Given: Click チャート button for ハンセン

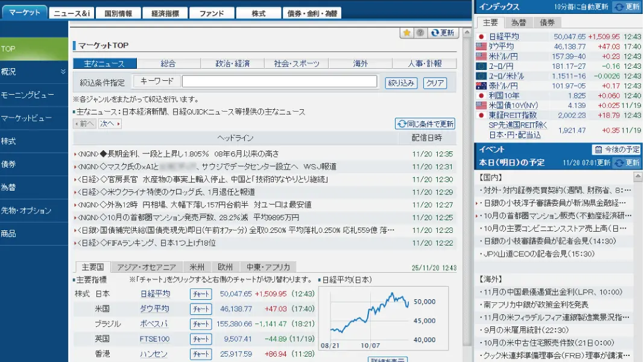Looking at the screenshot, I should [201, 354].
